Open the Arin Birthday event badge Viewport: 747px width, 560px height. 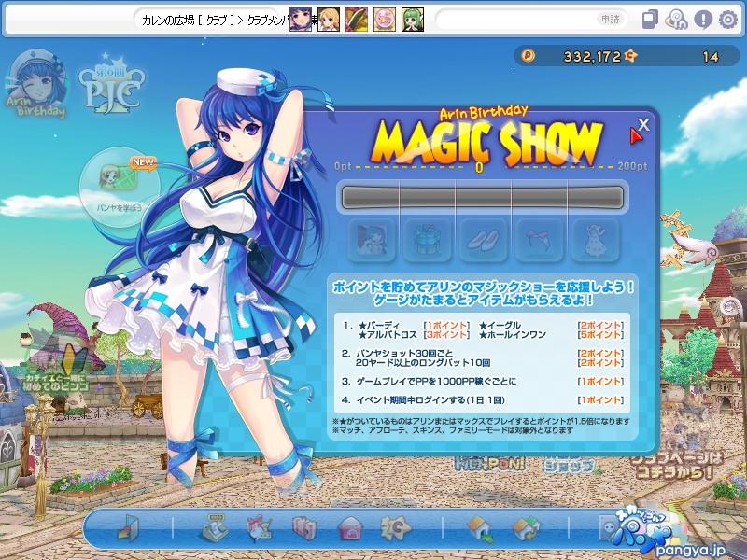point(36,84)
